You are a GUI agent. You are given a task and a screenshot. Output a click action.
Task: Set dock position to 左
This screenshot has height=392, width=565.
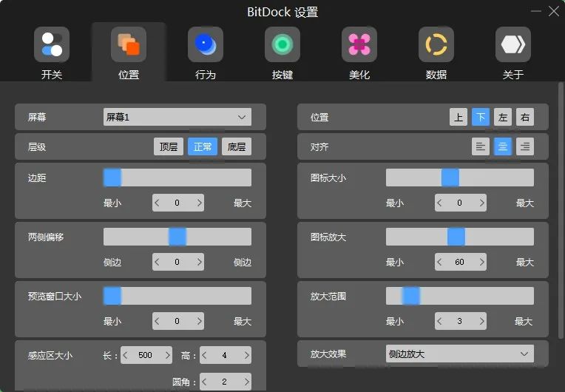[503, 117]
